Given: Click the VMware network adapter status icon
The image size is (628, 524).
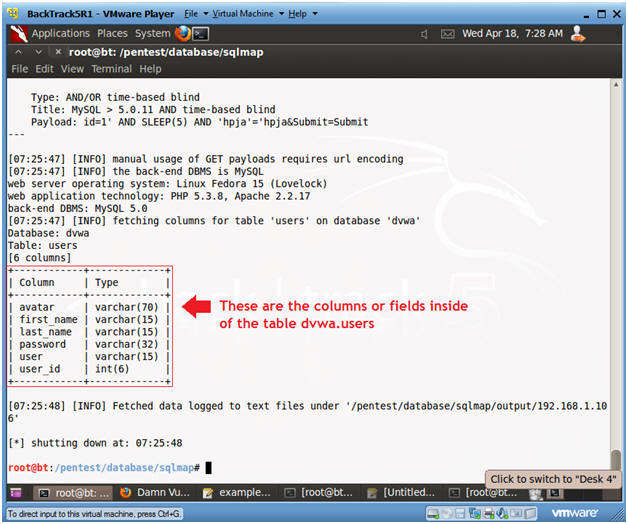Looking at the screenshot, I should click(x=475, y=514).
